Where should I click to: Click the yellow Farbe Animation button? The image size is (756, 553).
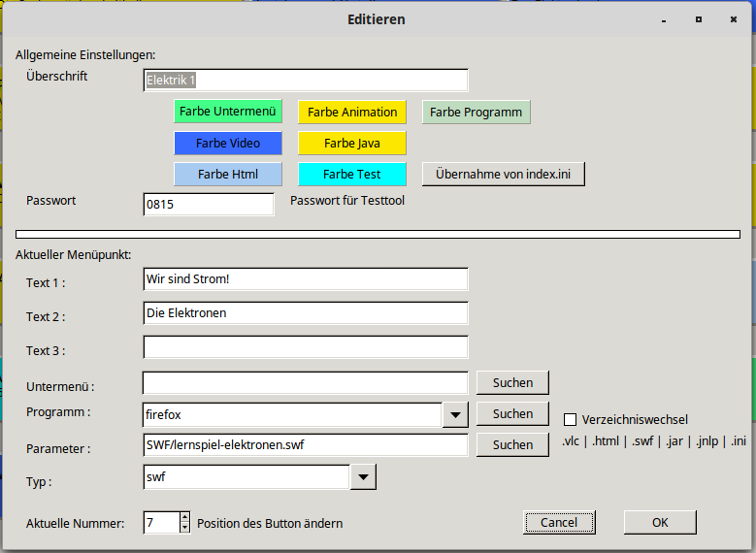pos(351,112)
